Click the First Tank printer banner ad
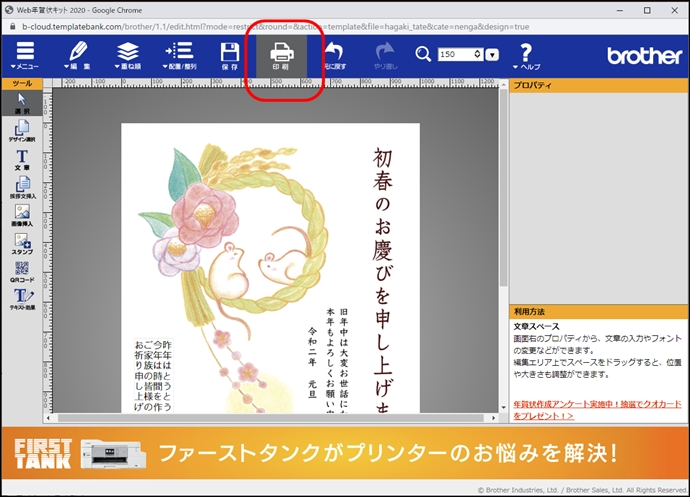Screen dimensions: 690x497 (x=345, y=453)
